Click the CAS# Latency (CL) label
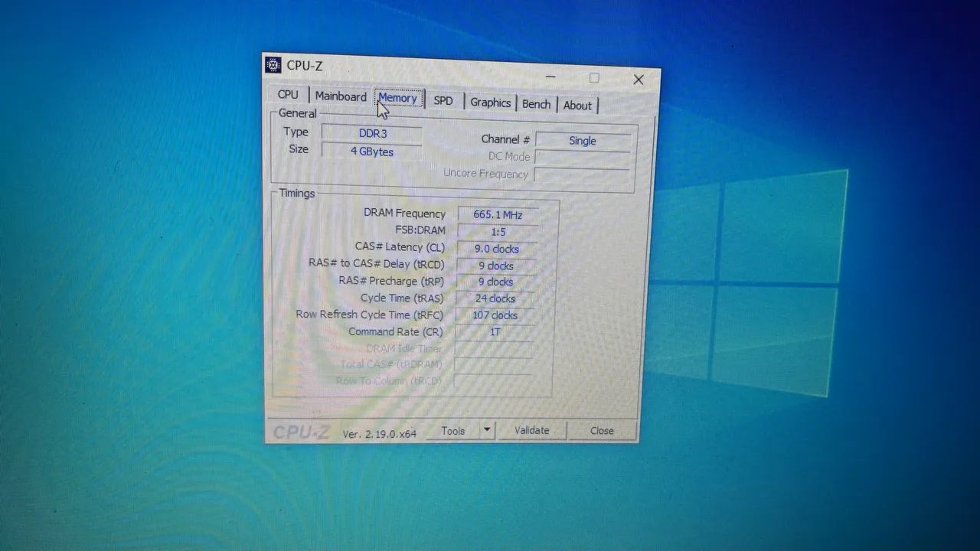980x551 pixels. [x=400, y=247]
